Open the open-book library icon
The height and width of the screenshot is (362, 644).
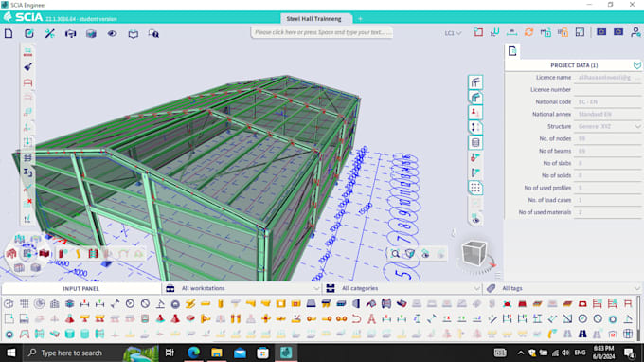click(x=134, y=33)
